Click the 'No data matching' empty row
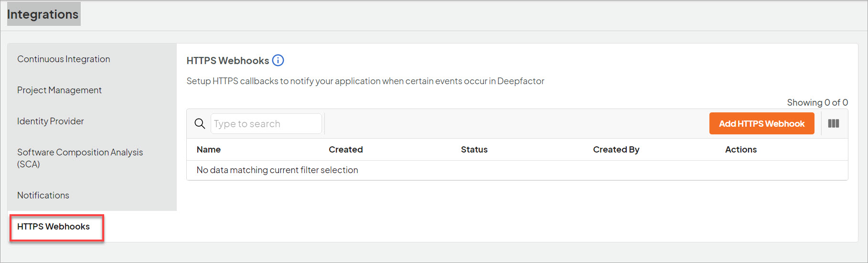 [x=517, y=170]
